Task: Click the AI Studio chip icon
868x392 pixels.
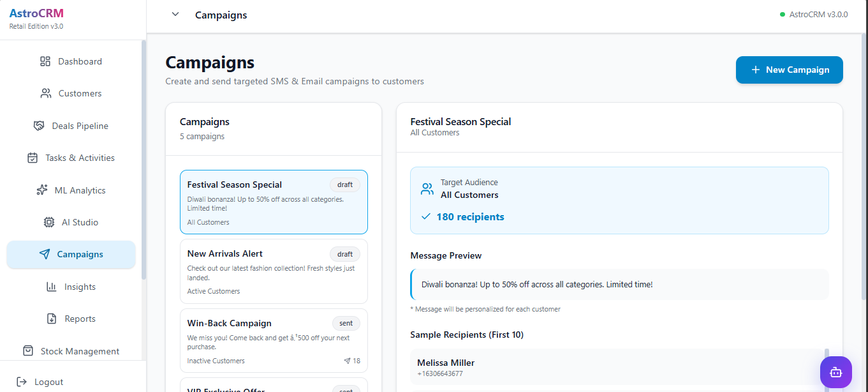Action: coord(48,222)
